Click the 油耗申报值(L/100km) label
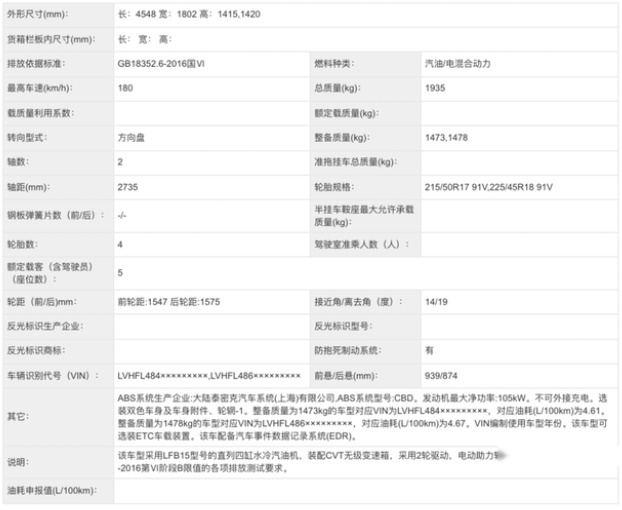 click(52, 491)
